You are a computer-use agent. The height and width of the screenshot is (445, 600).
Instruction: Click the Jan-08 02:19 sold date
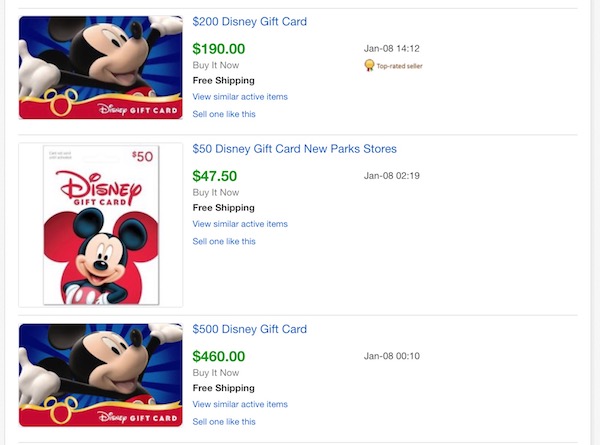click(x=391, y=176)
